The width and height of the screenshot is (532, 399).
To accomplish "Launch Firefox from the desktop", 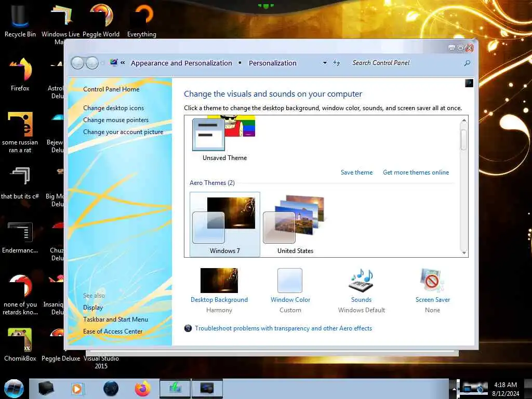I will (20, 74).
